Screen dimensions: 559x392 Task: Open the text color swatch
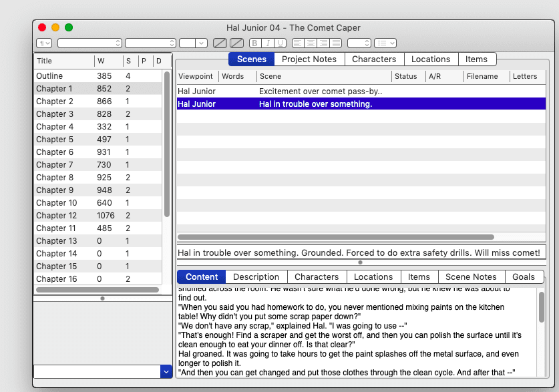pyautogui.click(x=220, y=43)
